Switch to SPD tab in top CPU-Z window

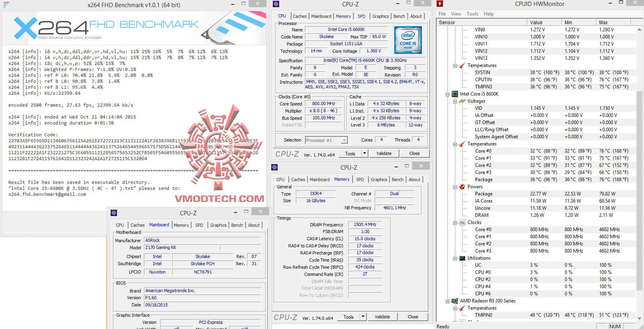[361, 16]
